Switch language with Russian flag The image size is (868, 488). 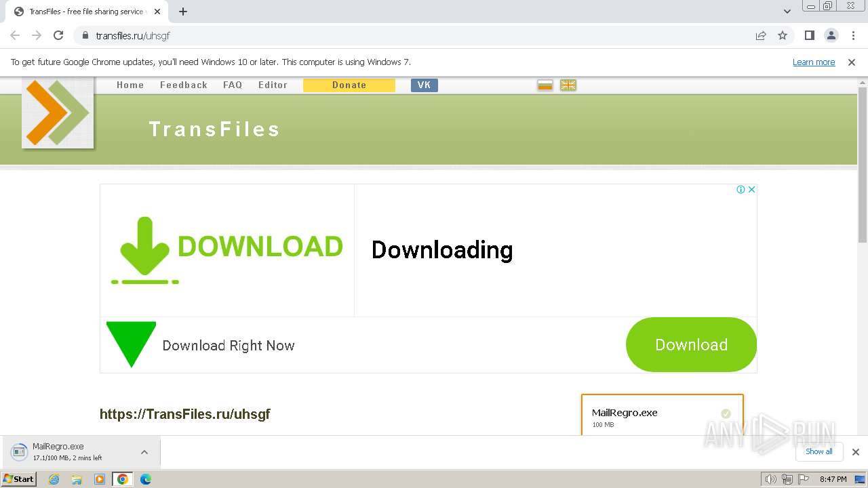tap(545, 85)
